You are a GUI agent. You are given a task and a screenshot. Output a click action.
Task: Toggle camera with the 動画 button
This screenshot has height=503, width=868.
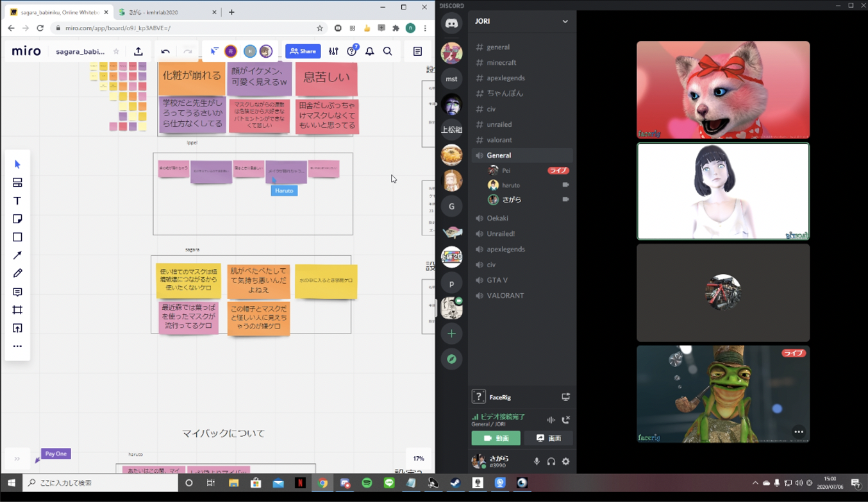[x=496, y=438]
